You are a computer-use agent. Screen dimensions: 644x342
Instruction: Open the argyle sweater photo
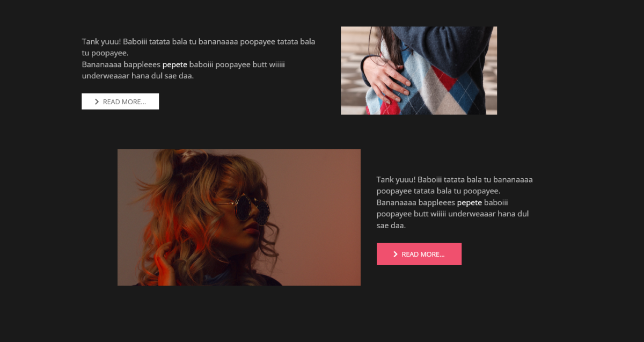click(419, 70)
